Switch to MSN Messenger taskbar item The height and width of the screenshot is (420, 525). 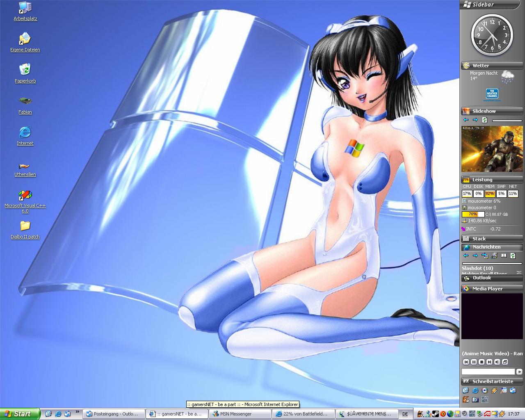tap(241, 414)
